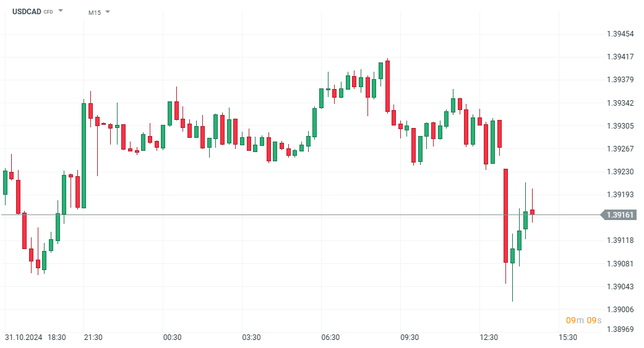This screenshot has height=348, width=644.
Task: Select the 21:30 time axis label
Action: [93, 337]
